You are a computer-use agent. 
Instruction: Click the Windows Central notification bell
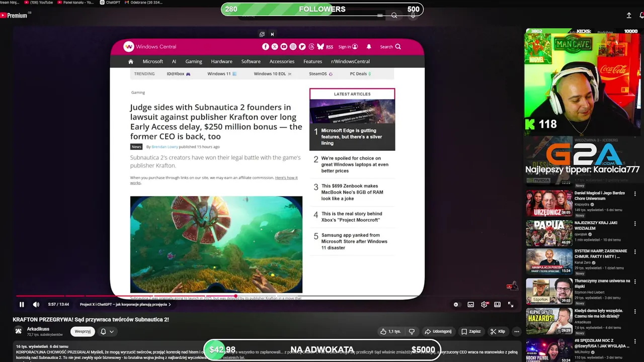click(369, 47)
